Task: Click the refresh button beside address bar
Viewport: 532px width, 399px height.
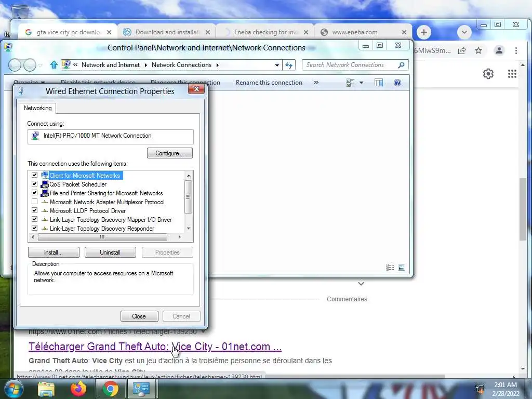Action: (x=289, y=65)
